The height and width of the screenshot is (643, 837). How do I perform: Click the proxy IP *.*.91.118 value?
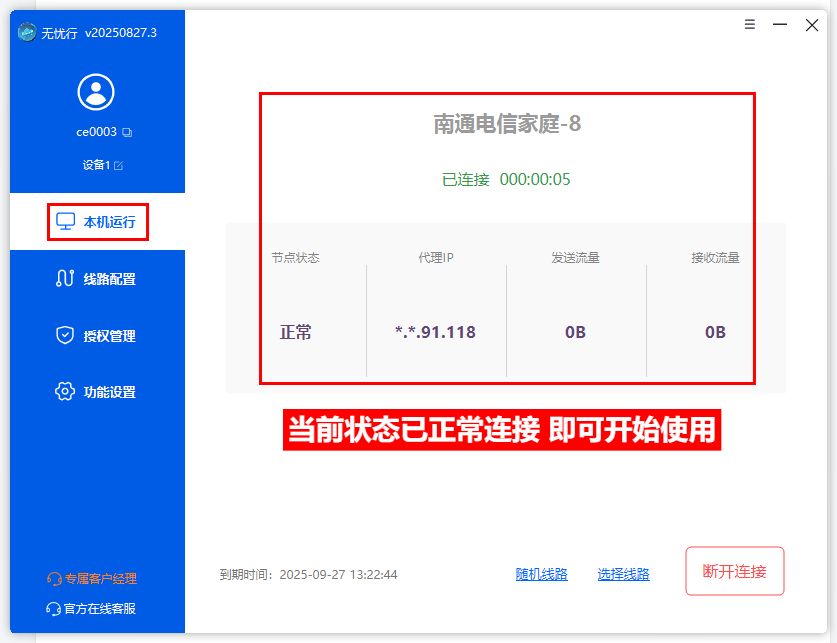click(435, 332)
